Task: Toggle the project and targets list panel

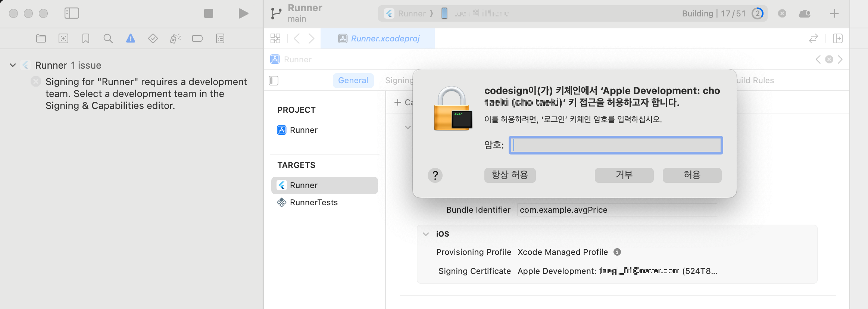Action: pyautogui.click(x=274, y=80)
